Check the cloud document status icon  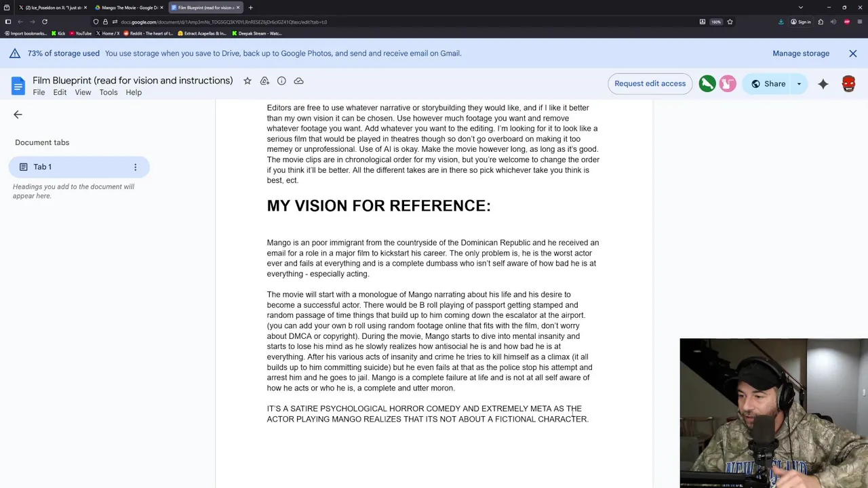coord(298,81)
